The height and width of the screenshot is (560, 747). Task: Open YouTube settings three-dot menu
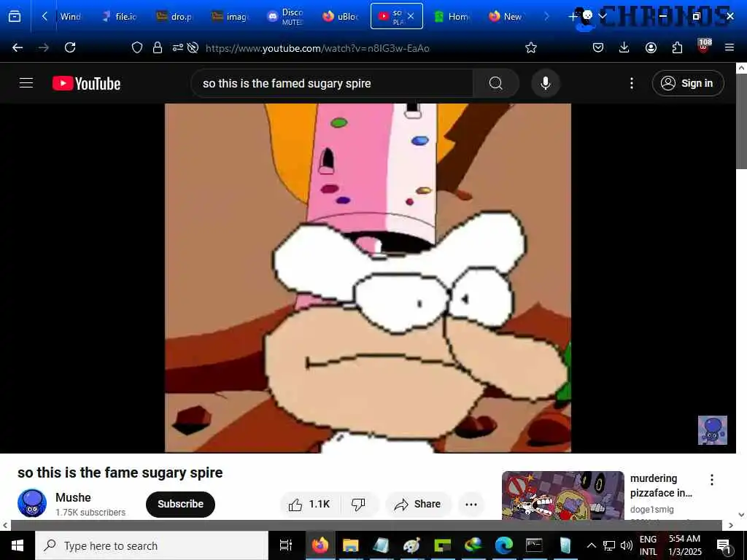click(632, 83)
